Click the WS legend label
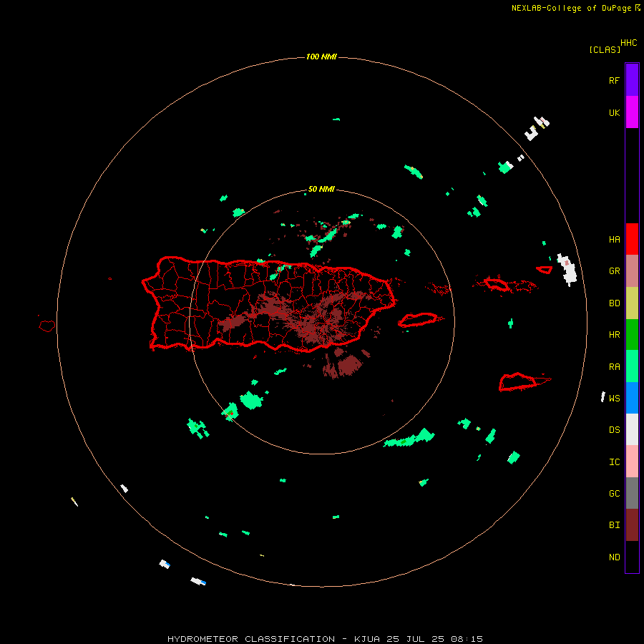The width and height of the screenshot is (644, 644). (614, 398)
